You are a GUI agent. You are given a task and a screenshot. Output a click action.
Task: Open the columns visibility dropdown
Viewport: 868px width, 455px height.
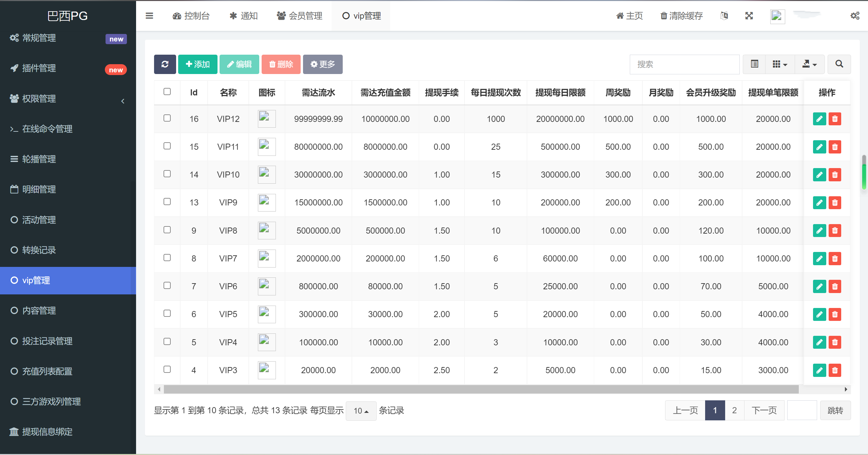click(x=780, y=64)
